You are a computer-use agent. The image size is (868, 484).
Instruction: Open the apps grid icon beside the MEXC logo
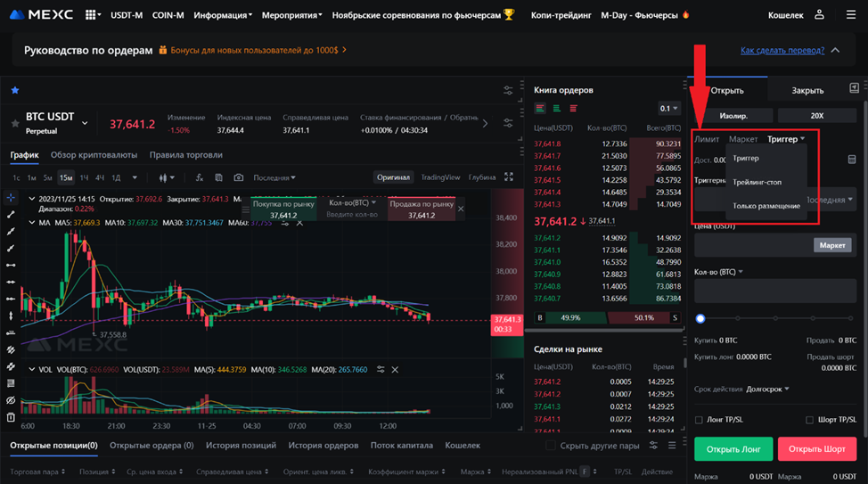[x=92, y=15]
